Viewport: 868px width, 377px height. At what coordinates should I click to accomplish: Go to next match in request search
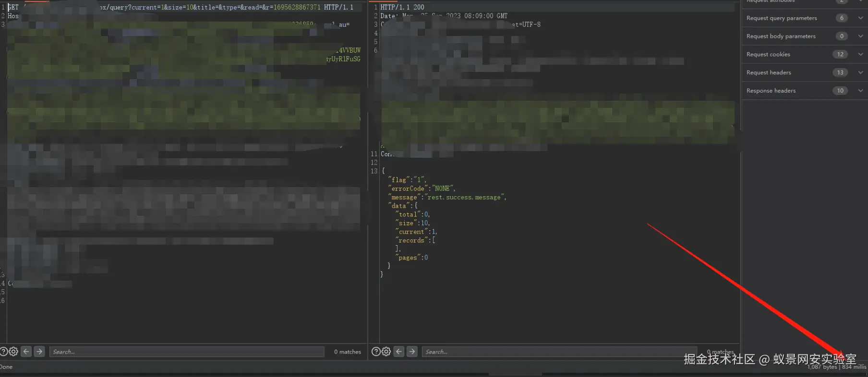[39, 352]
